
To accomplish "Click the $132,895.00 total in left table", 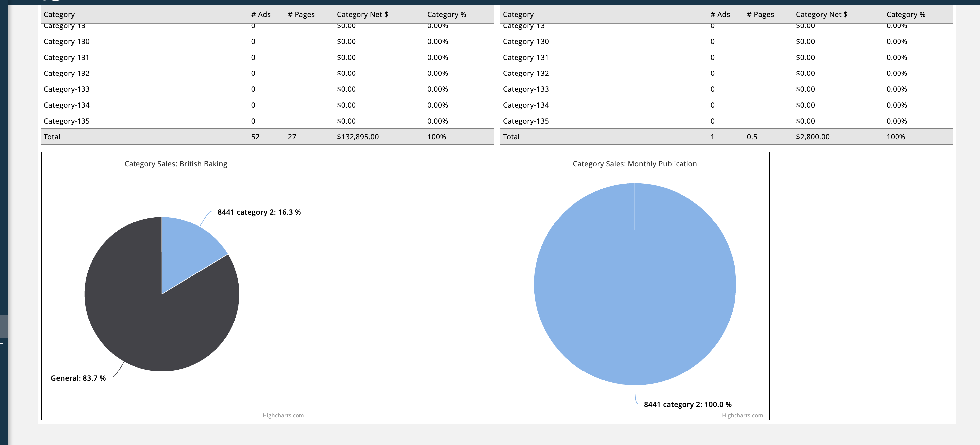I will click(357, 137).
